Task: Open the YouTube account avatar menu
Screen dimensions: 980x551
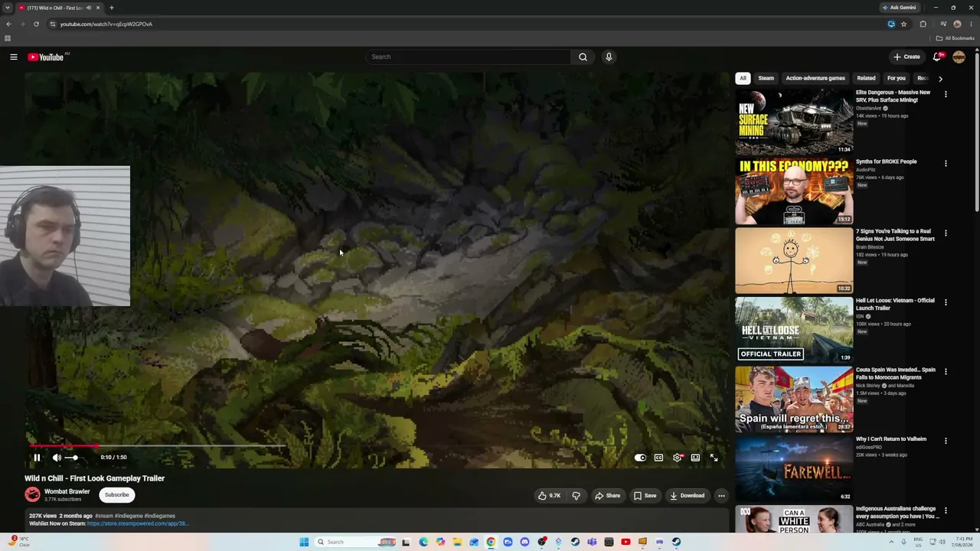Action: [959, 57]
